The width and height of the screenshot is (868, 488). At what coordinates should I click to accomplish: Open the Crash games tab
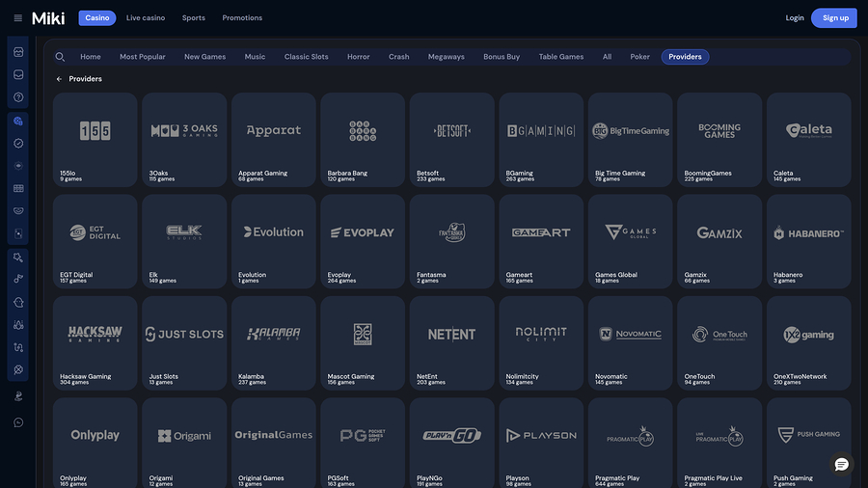click(x=398, y=57)
